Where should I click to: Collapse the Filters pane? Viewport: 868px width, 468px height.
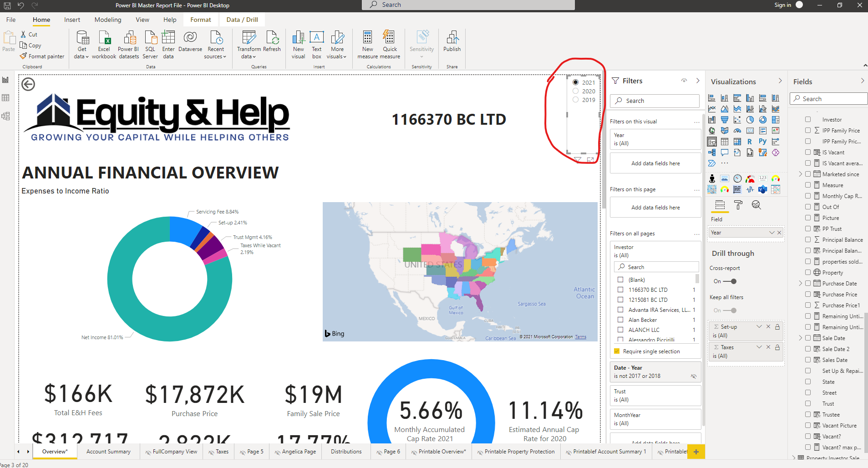pos(698,81)
